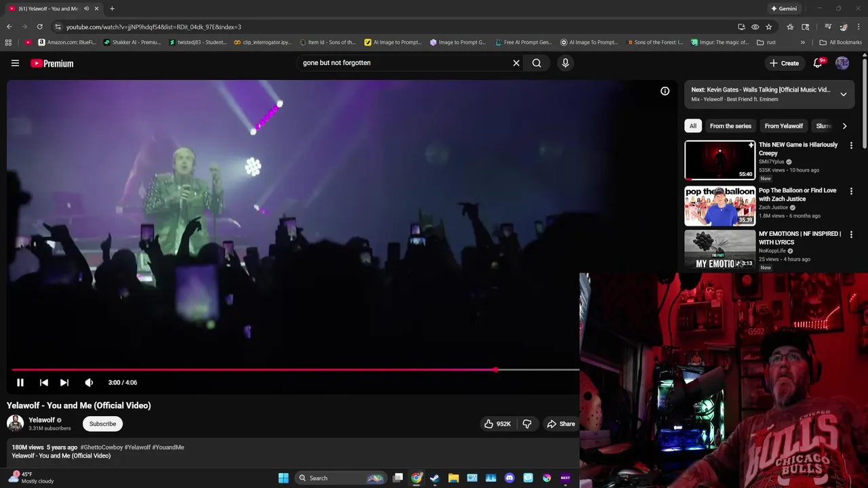Select the From the series chip

click(730, 126)
